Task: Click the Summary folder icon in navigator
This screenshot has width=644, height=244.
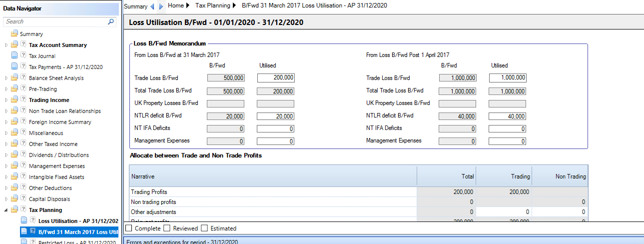Action: point(14,34)
